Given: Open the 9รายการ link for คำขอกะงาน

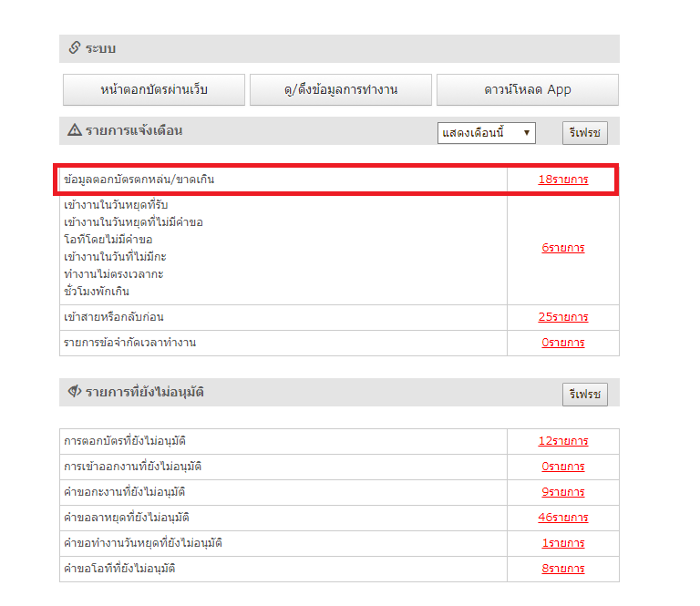Looking at the screenshot, I should (562, 492).
